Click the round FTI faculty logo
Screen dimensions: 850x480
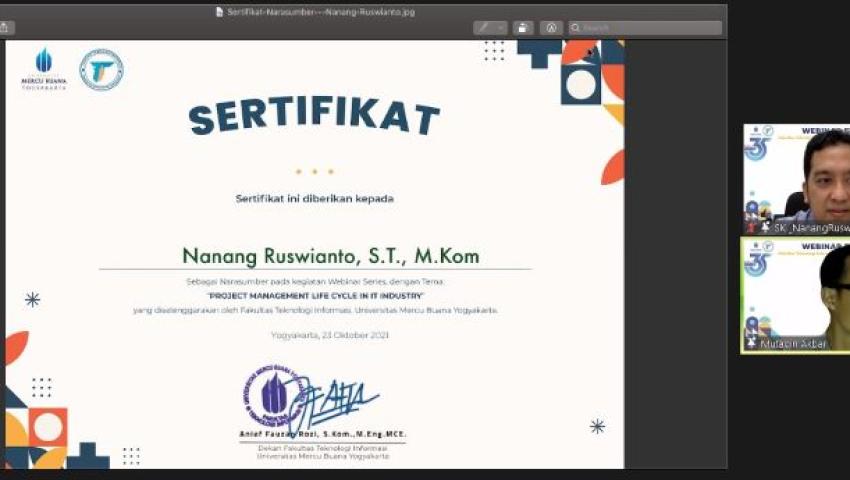point(101,69)
